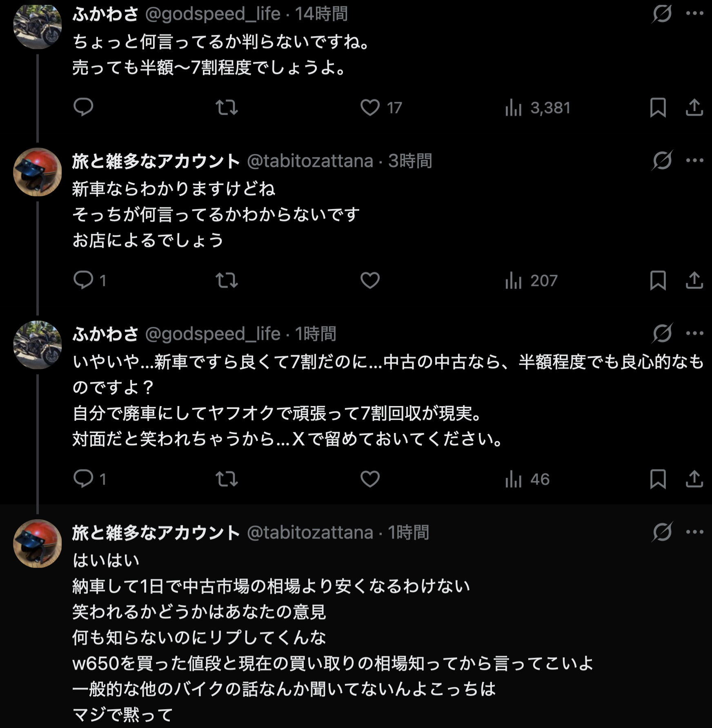Bookmark the post with 207 views
The width and height of the screenshot is (712, 728).
click(x=658, y=281)
